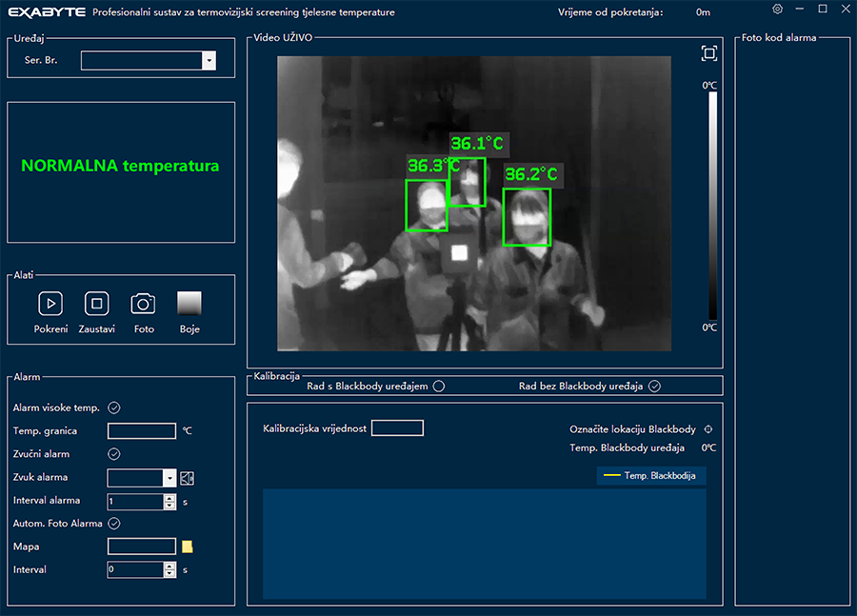
Task: Take a snapshot with Foto camera icon
Action: tap(143, 304)
